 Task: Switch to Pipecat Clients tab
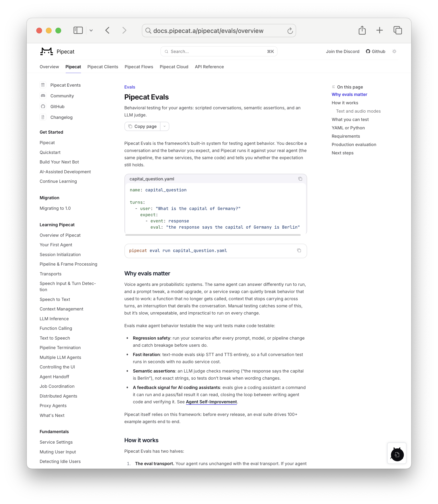coord(103,67)
